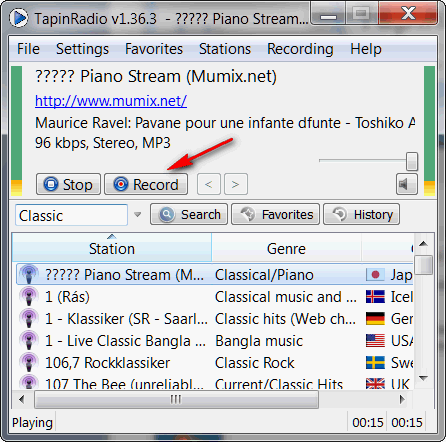Mute audio with the speaker button
The width and height of the screenshot is (446, 442).
(407, 184)
